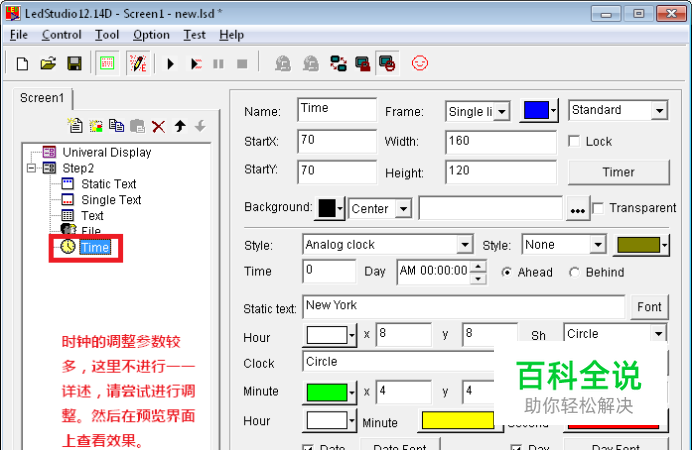Paste item icon in tree toolbar

click(x=137, y=126)
